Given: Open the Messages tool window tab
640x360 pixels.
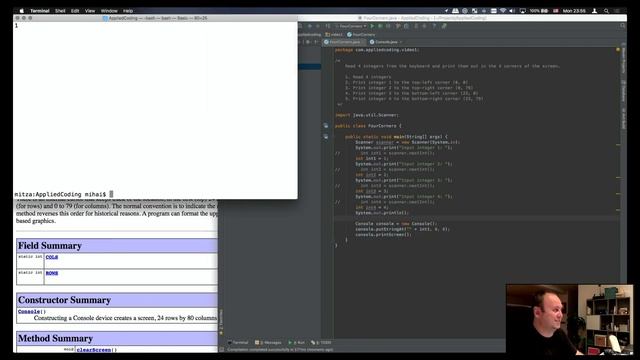Looking at the screenshot, I should pyautogui.click(x=268, y=342).
